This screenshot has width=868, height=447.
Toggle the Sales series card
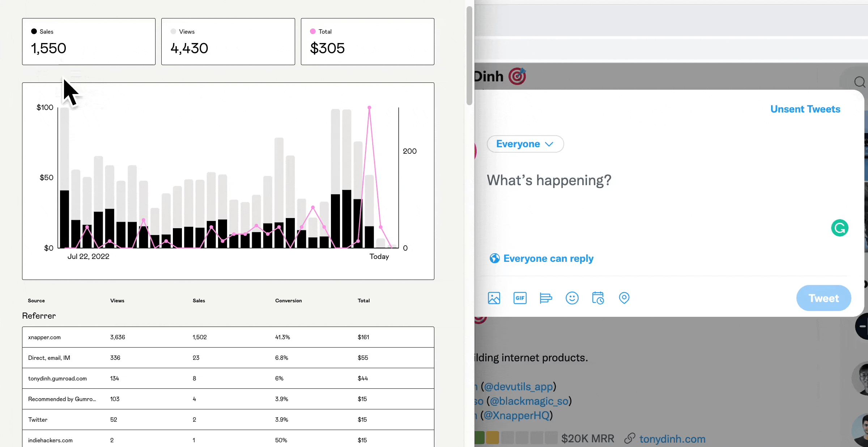point(89,42)
